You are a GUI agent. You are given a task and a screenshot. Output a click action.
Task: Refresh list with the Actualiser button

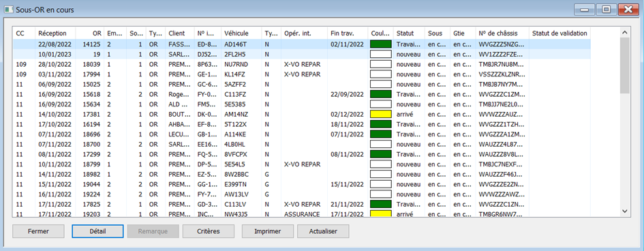[323, 231]
